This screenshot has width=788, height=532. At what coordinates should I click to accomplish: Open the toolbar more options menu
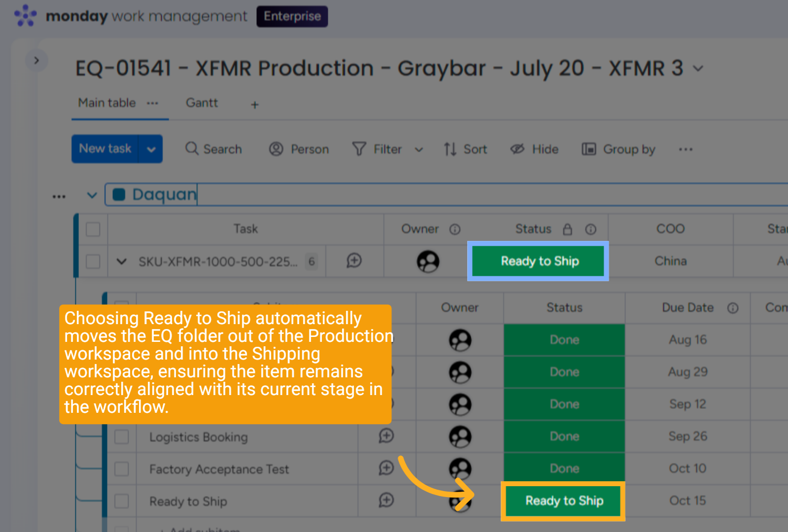tap(685, 149)
